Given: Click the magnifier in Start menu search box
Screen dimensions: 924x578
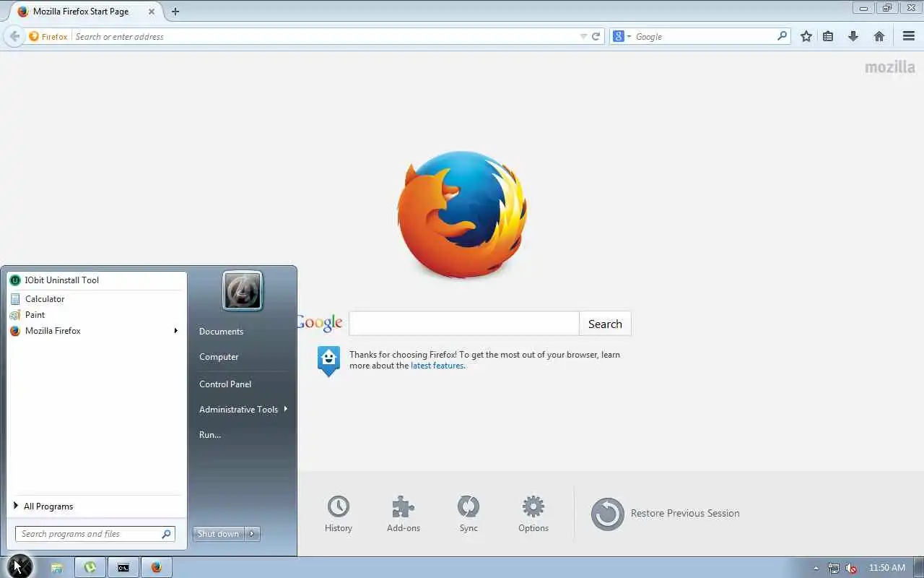Looking at the screenshot, I should tap(167, 534).
